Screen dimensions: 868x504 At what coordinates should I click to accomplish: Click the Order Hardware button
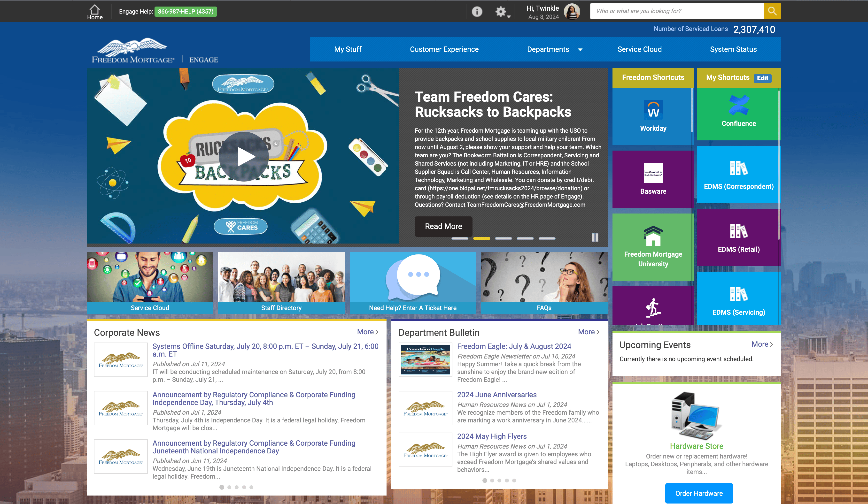pyautogui.click(x=698, y=493)
